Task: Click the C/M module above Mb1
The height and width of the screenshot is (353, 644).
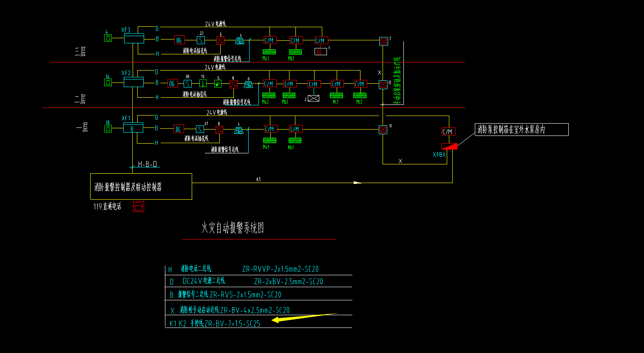Action: (295, 129)
